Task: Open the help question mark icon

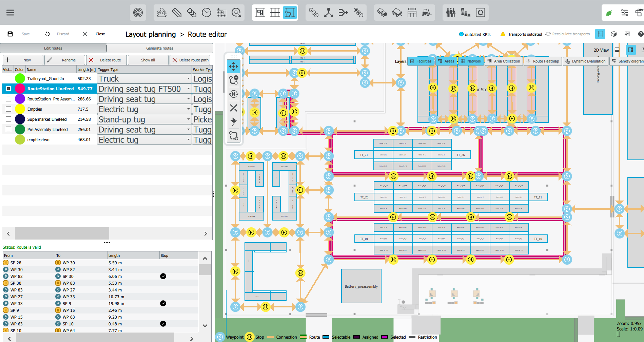Action: (x=641, y=34)
